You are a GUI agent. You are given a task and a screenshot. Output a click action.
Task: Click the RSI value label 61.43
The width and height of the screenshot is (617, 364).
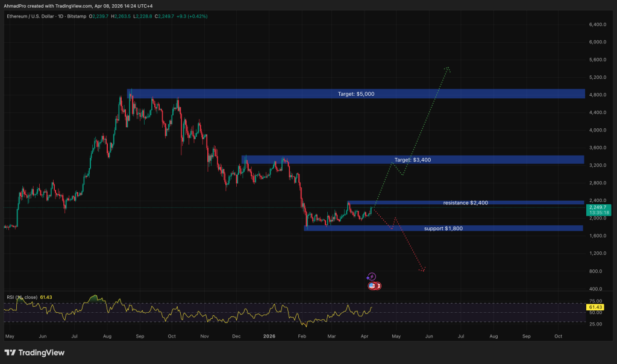[x=594, y=307]
